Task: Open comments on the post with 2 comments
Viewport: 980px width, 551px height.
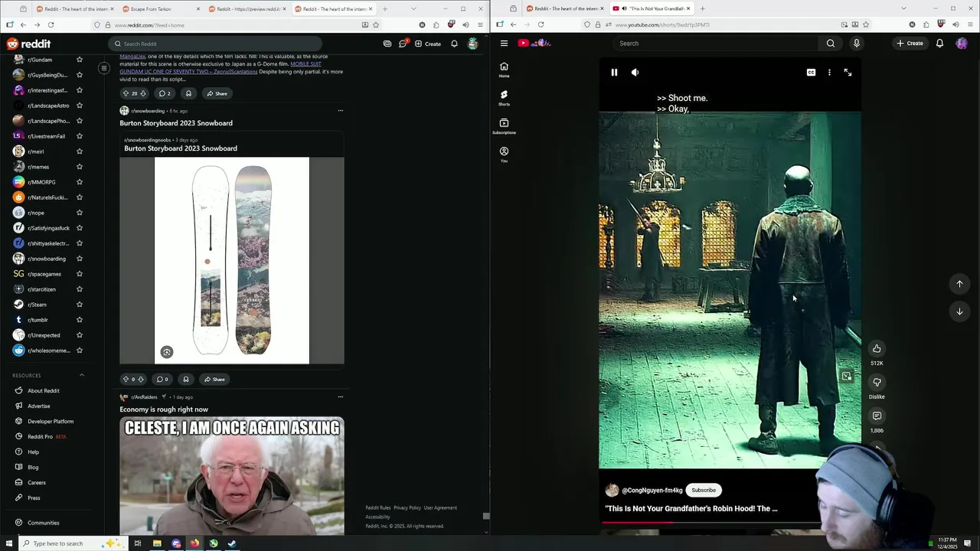Action: pos(165,93)
